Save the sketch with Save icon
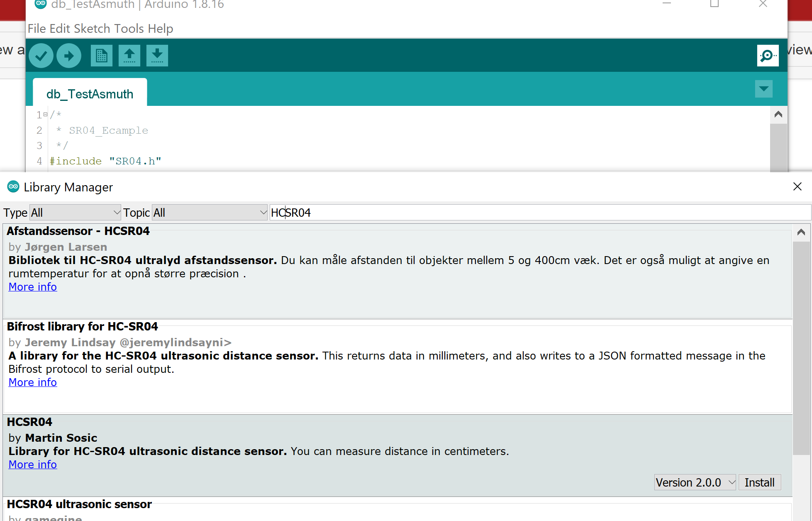 coord(157,55)
